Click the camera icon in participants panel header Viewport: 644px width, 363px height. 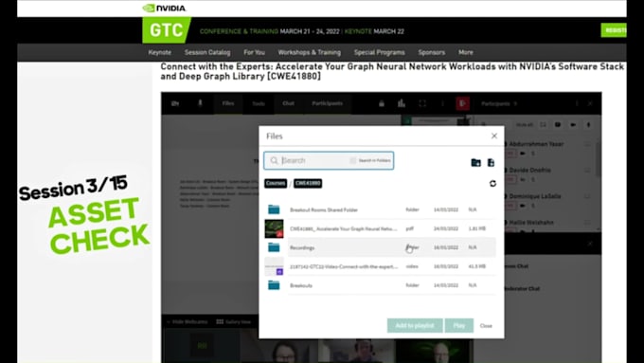[573, 124]
